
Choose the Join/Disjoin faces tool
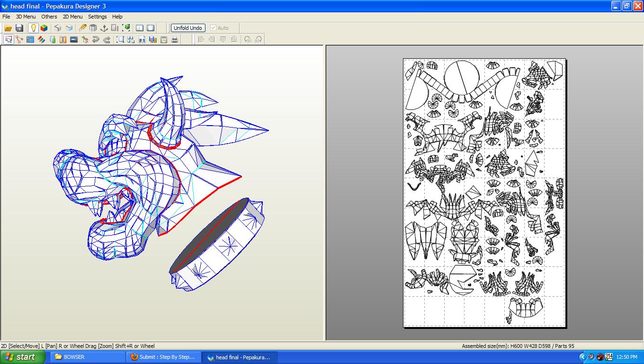[19, 39]
